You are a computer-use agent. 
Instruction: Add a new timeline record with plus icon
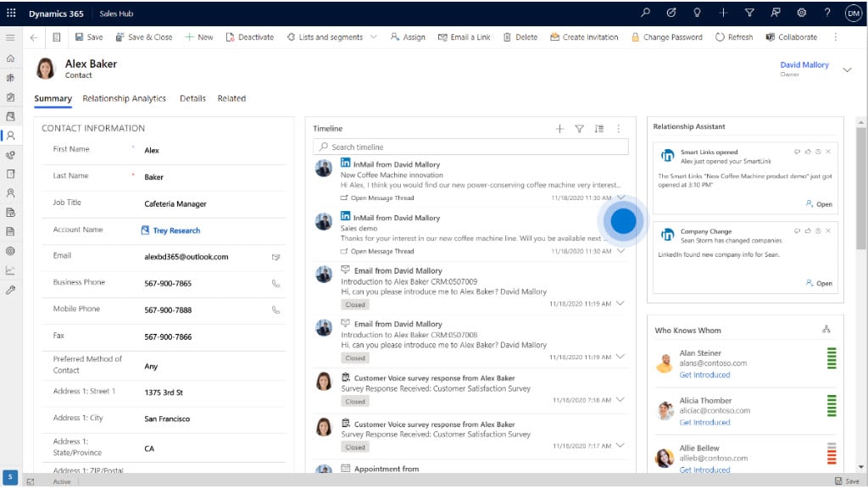[x=559, y=129]
